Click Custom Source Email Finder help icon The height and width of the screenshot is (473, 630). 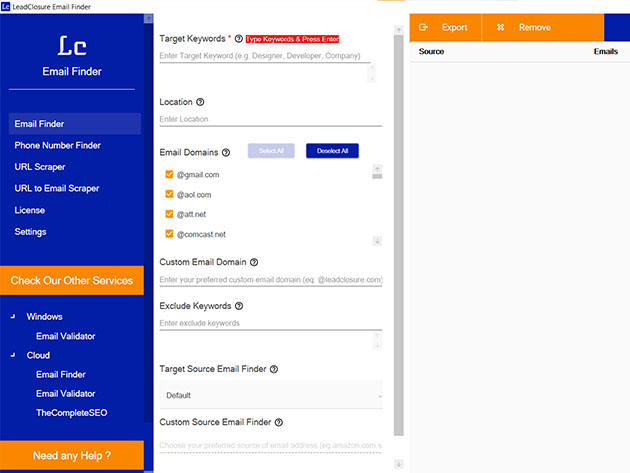279,423
